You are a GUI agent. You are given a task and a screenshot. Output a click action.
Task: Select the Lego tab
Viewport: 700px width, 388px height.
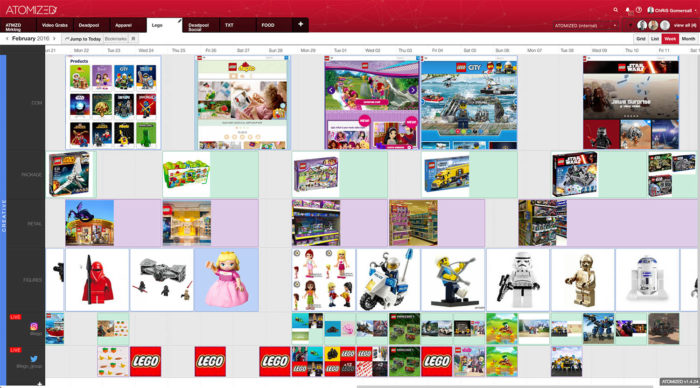coord(164,25)
